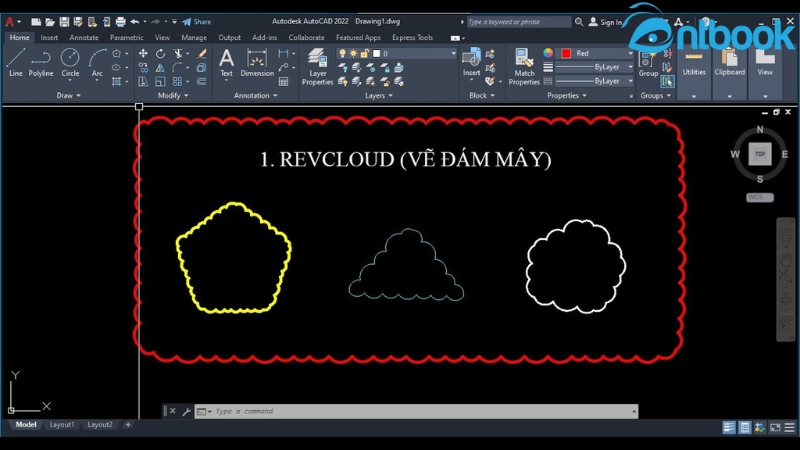This screenshot has width=800, height=450.
Task: Select the Line drawing tool
Action: click(x=15, y=62)
